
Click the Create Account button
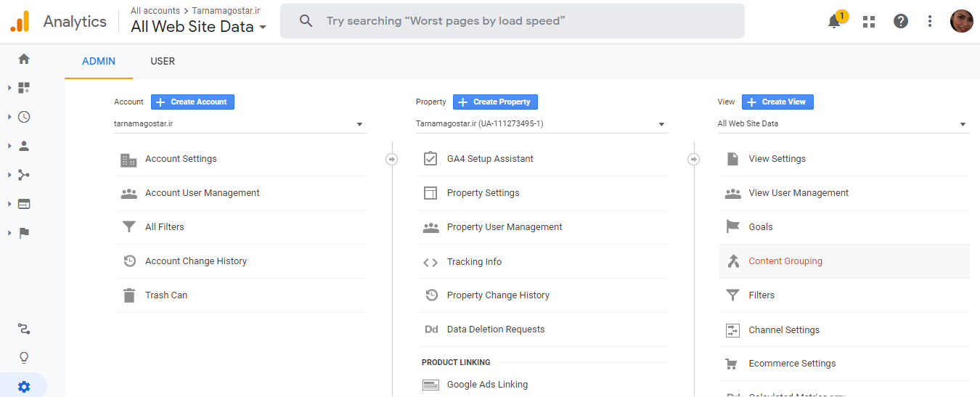pos(192,102)
